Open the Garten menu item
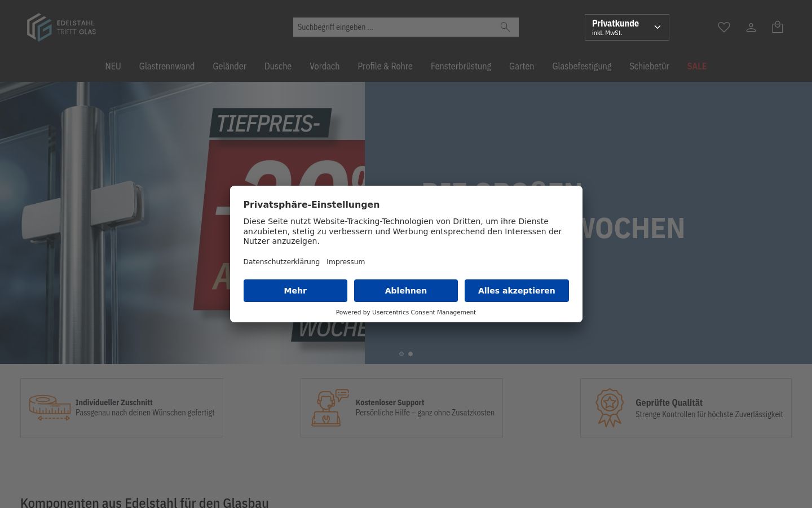The height and width of the screenshot is (508, 812). 522,66
